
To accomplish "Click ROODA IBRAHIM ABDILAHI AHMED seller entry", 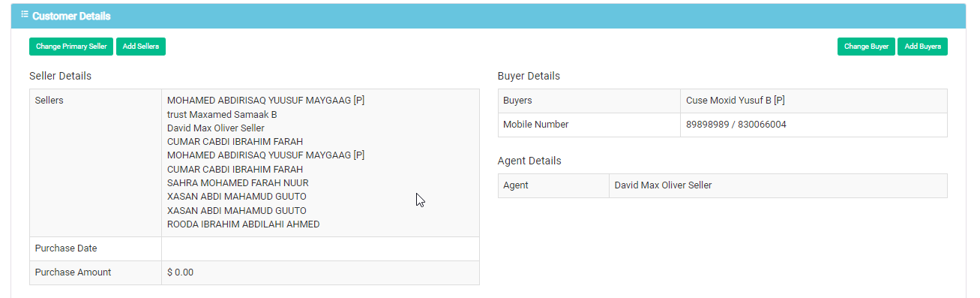I will tap(243, 224).
